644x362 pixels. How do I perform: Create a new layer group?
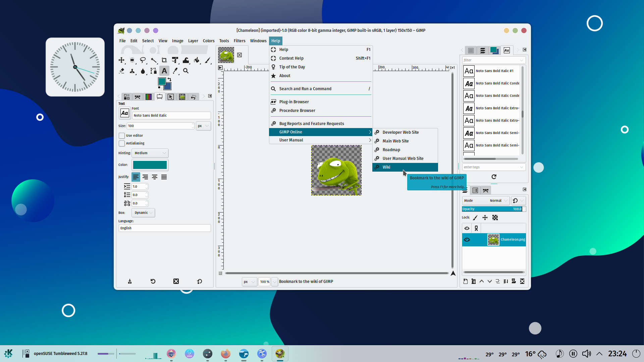pyautogui.click(x=474, y=281)
